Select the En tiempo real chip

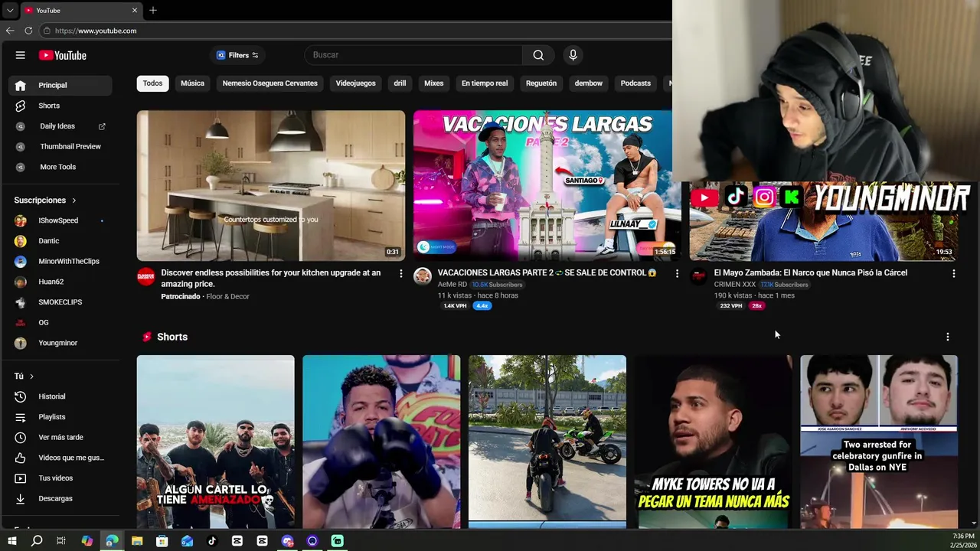point(484,83)
